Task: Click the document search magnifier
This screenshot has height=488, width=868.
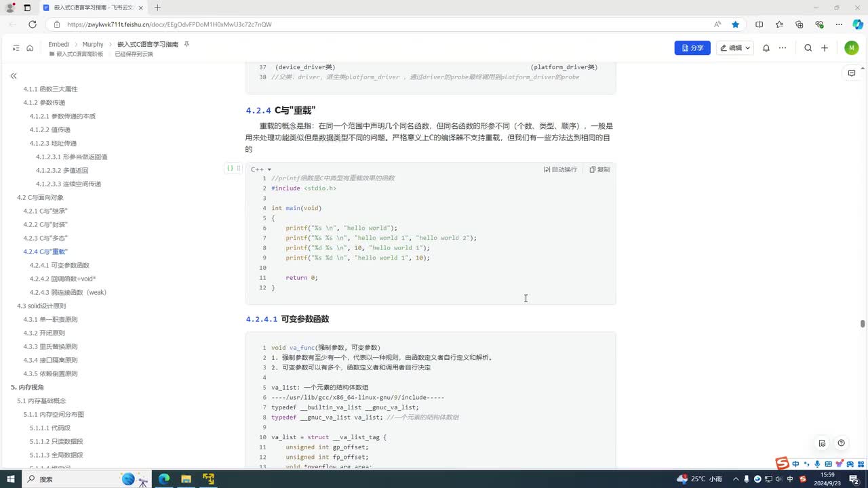Action: click(x=808, y=48)
